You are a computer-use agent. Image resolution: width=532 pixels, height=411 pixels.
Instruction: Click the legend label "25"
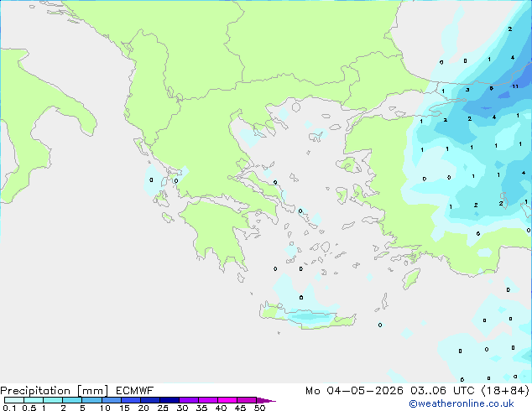coord(163,408)
